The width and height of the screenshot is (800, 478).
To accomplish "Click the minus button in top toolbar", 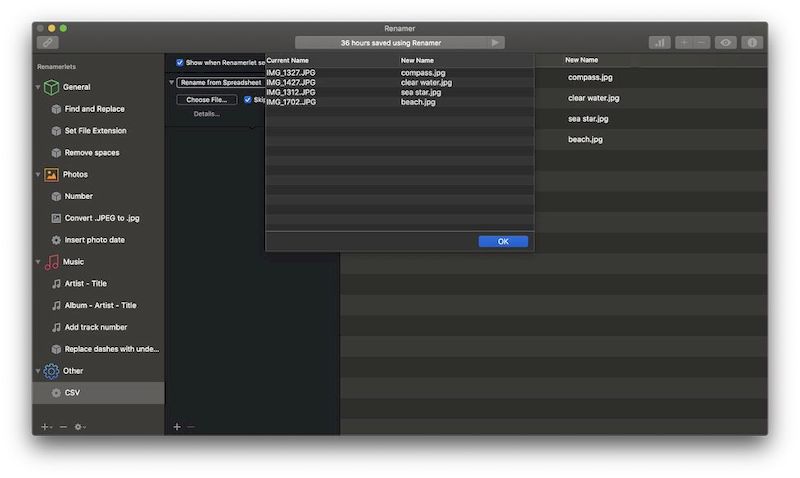I will click(x=702, y=43).
